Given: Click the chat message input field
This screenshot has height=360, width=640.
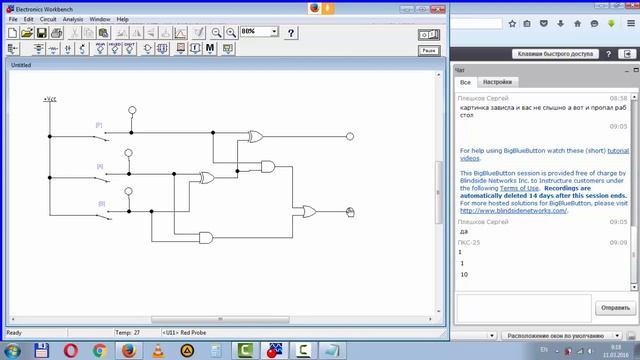Looking at the screenshot, I should coord(524,308).
